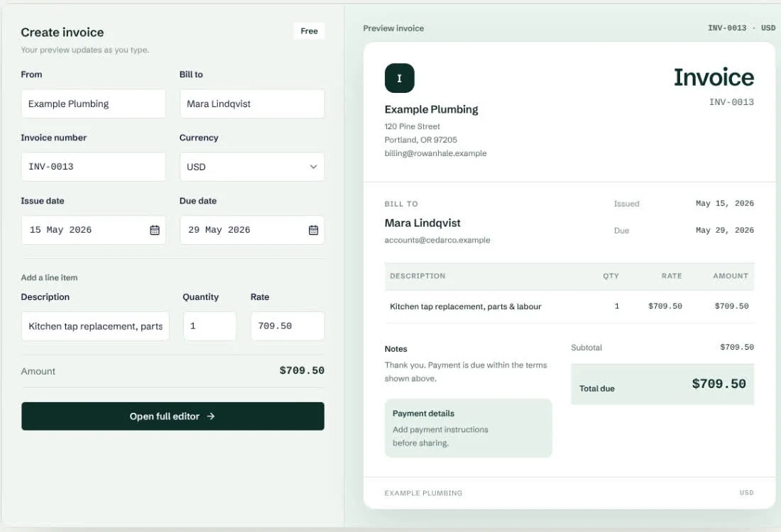Click the company logo icon in invoice preview

(x=400, y=78)
